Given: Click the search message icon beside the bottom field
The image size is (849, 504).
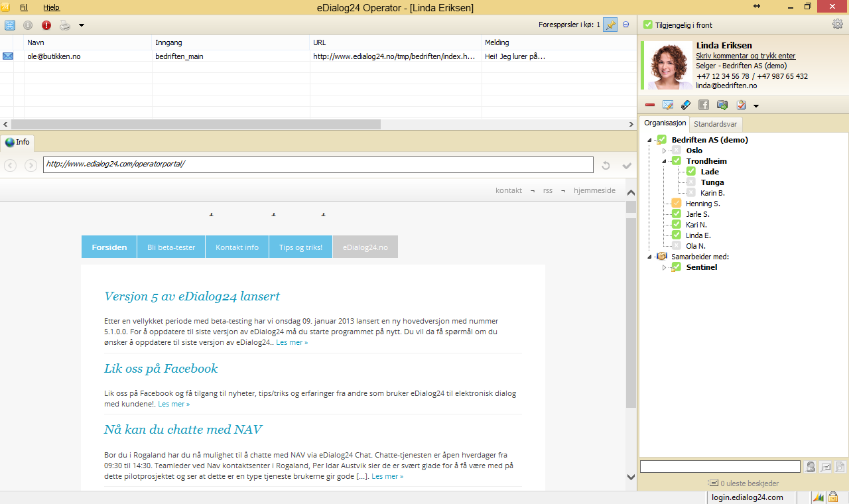Looking at the screenshot, I should 826,467.
